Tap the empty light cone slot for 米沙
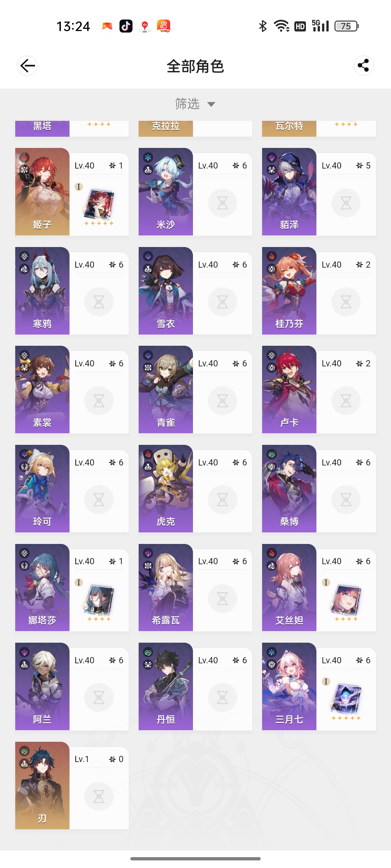 (222, 203)
